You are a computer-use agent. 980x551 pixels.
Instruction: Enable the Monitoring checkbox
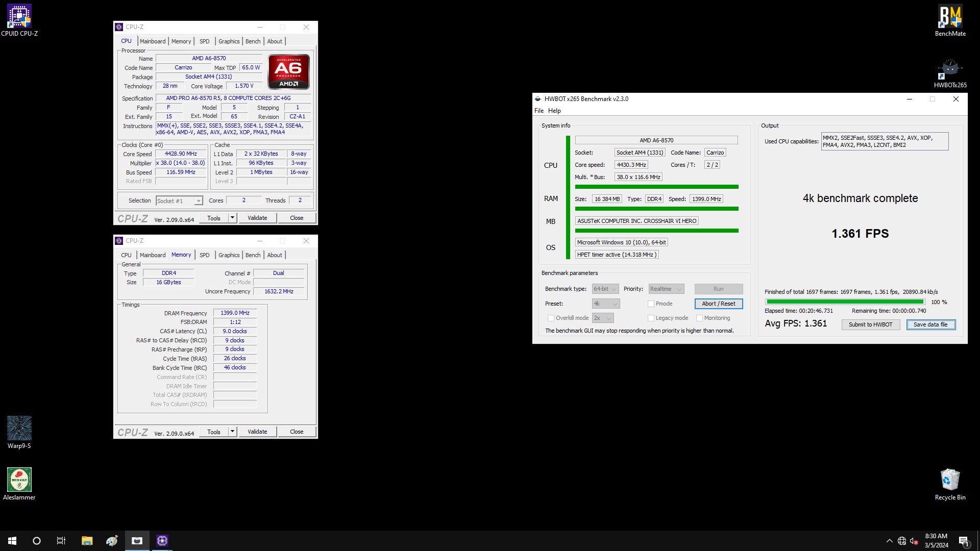coord(699,318)
